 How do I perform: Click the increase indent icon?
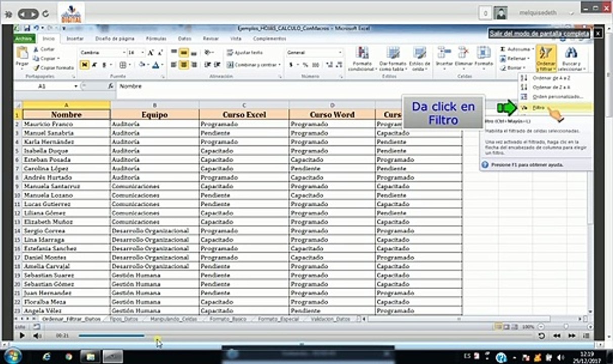point(216,65)
